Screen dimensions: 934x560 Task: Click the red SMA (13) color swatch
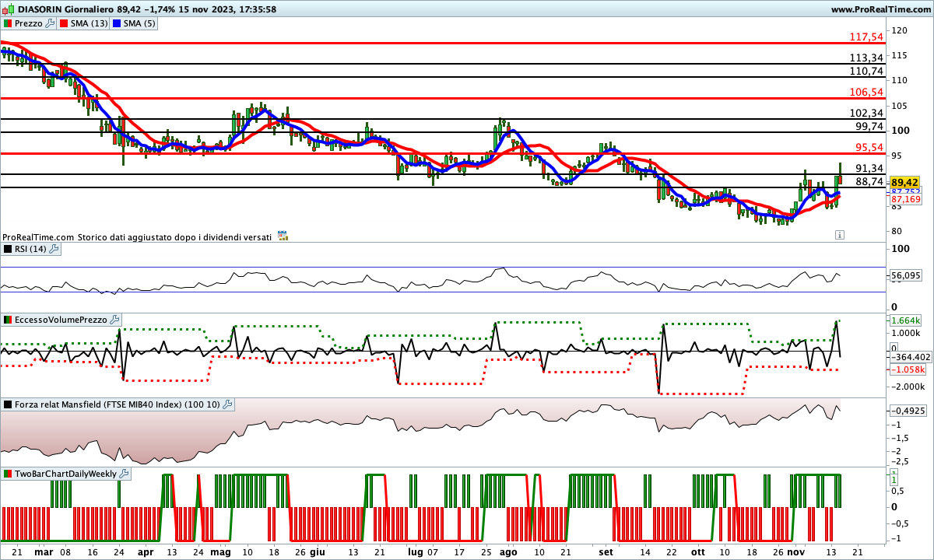[63, 23]
